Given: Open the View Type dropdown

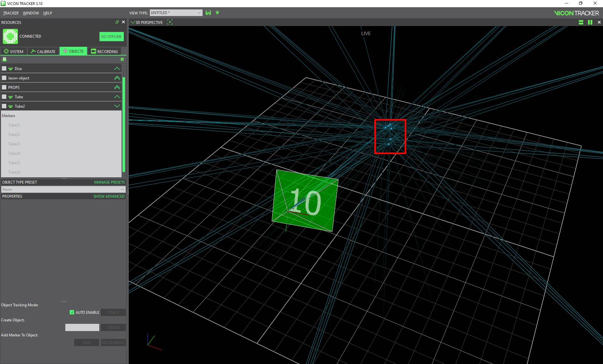Looking at the screenshot, I should click(176, 13).
